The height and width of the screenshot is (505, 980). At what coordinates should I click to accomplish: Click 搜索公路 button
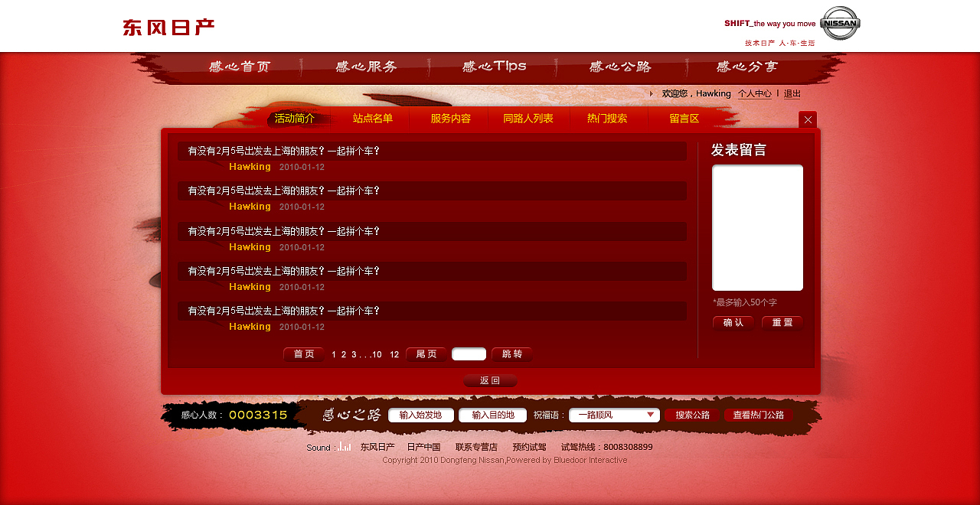(692, 415)
